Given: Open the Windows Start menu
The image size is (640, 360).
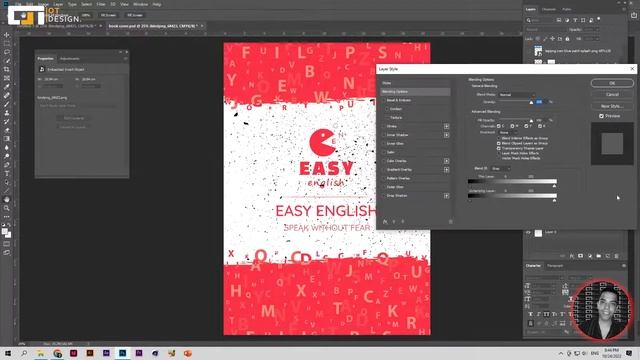Looking at the screenshot, I should [x=8, y=353].
